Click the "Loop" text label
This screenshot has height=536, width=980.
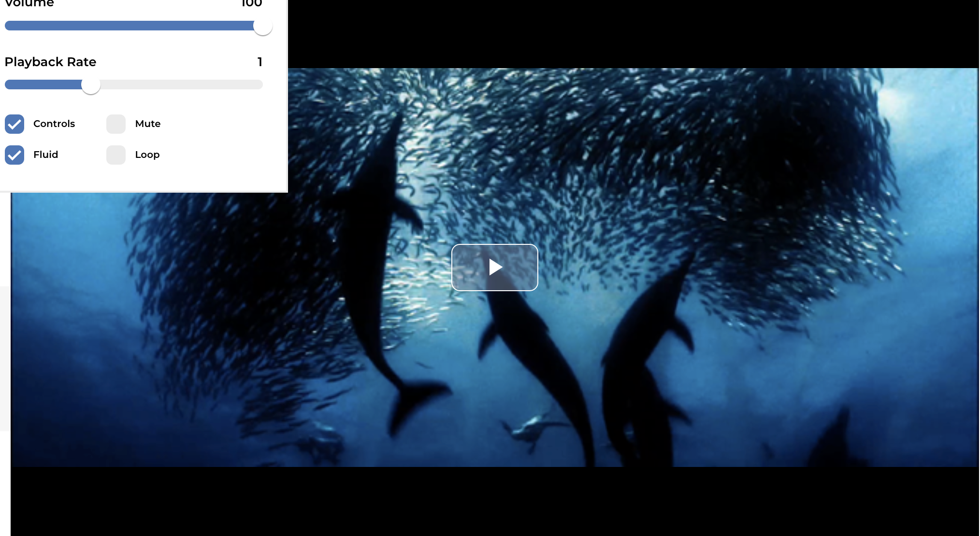pyautogui.click(x=147, y=155)
